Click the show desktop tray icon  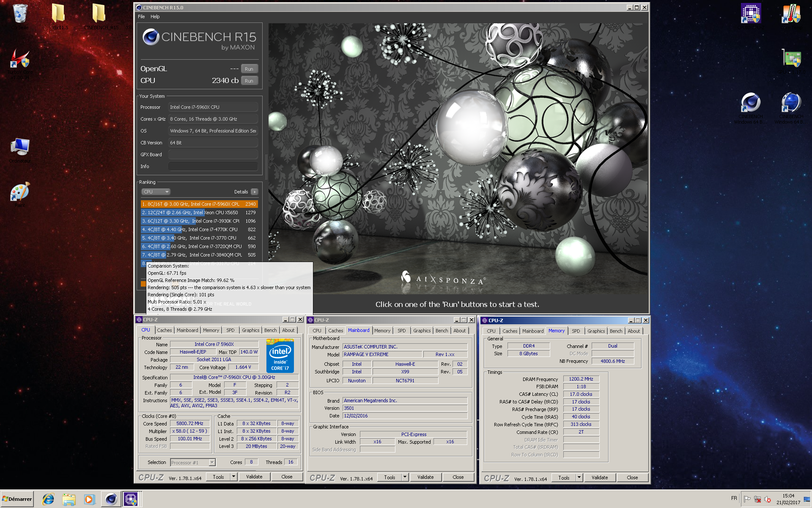(807, 499)
